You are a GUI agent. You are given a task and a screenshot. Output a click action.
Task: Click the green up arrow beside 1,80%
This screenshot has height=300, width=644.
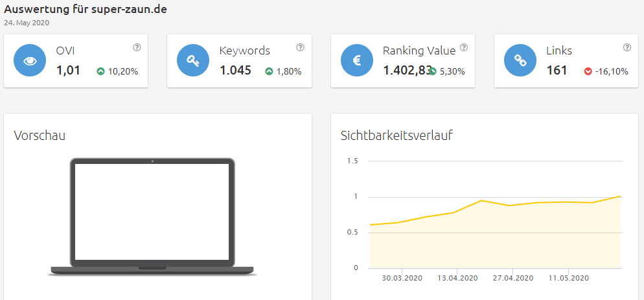coord(269,71)
